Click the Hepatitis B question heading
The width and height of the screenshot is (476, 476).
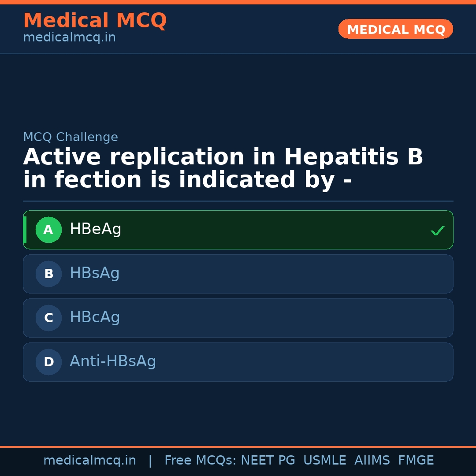223,169
